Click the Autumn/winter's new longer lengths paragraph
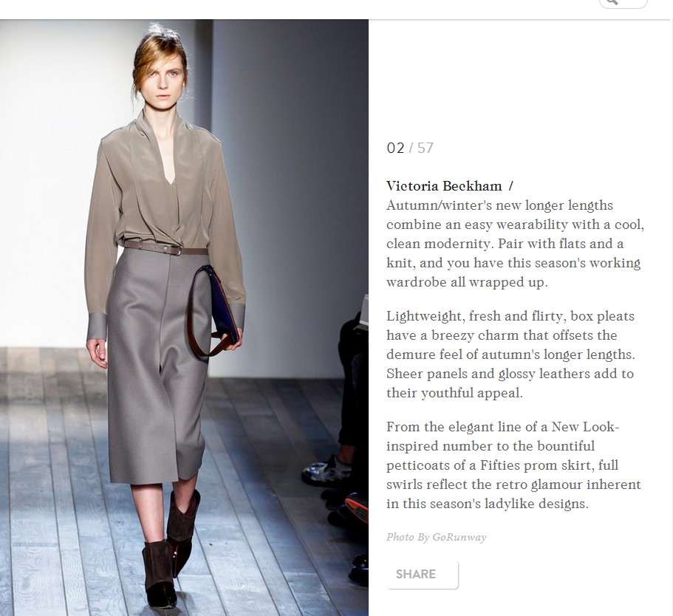Viewport: 673px width, 616px height. (x=515, y=244)
